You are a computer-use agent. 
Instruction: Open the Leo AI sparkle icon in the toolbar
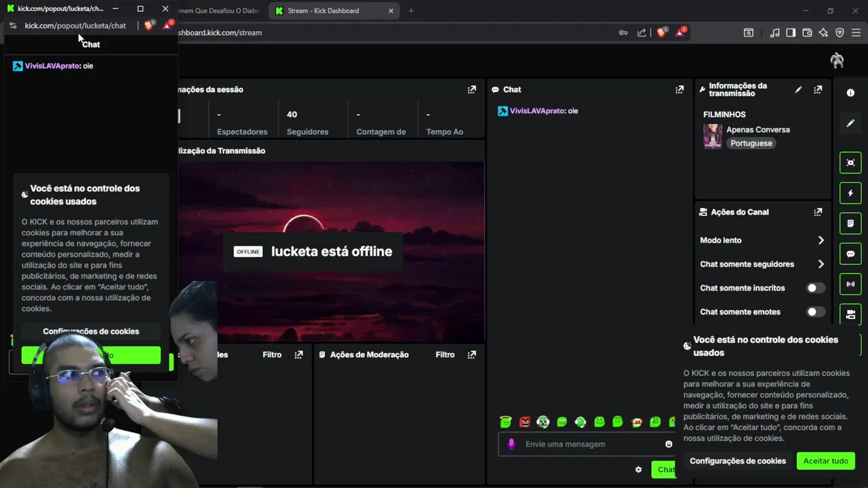[823, 33]
